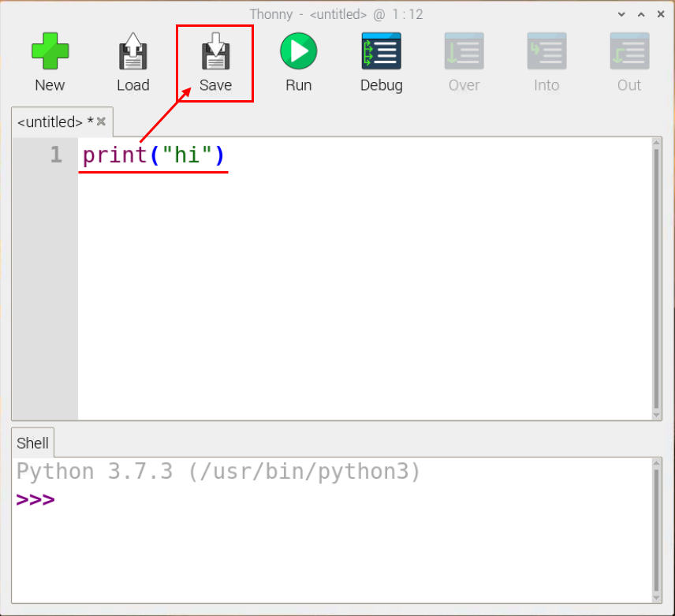Create a new file with New icon
The width and height of the screenshot is (675, 616).
[x=50, y=62]
